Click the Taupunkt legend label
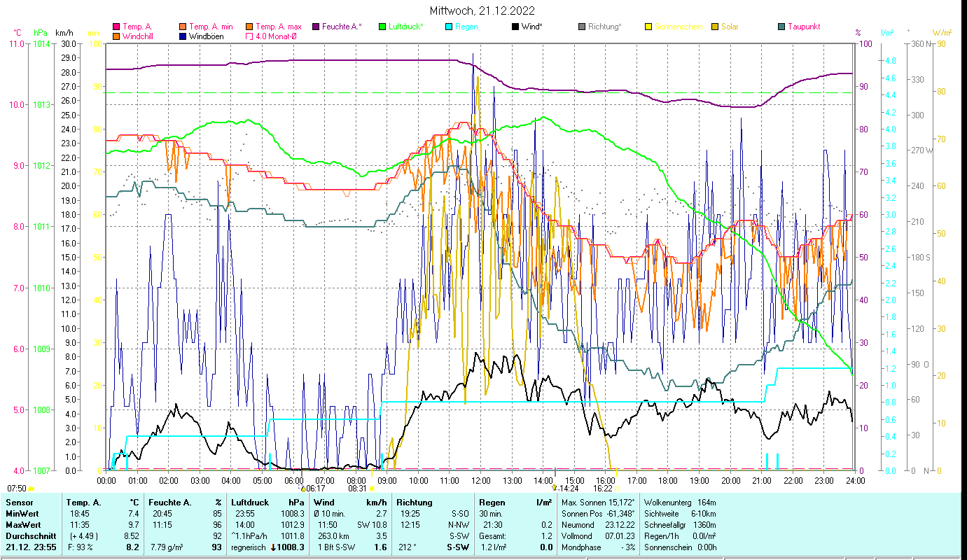The width and height of the screenshot is (967, 560). tap(803, 27)
